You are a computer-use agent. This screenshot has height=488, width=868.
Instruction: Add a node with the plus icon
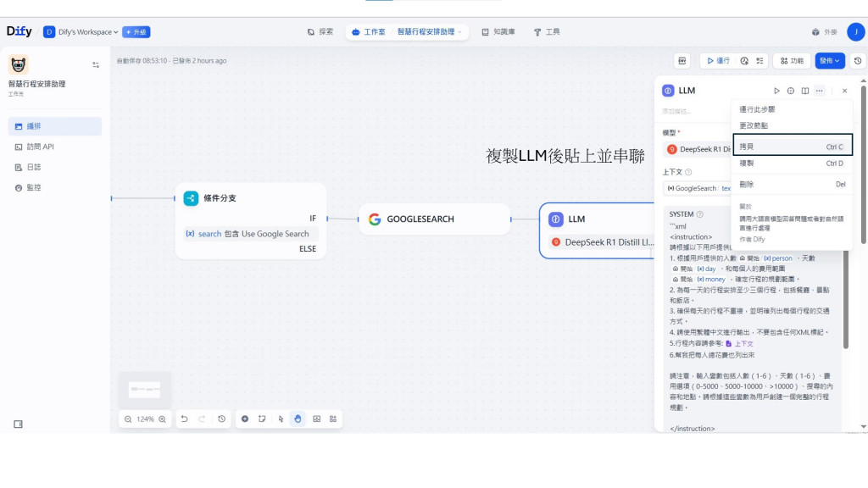[245, 419]
